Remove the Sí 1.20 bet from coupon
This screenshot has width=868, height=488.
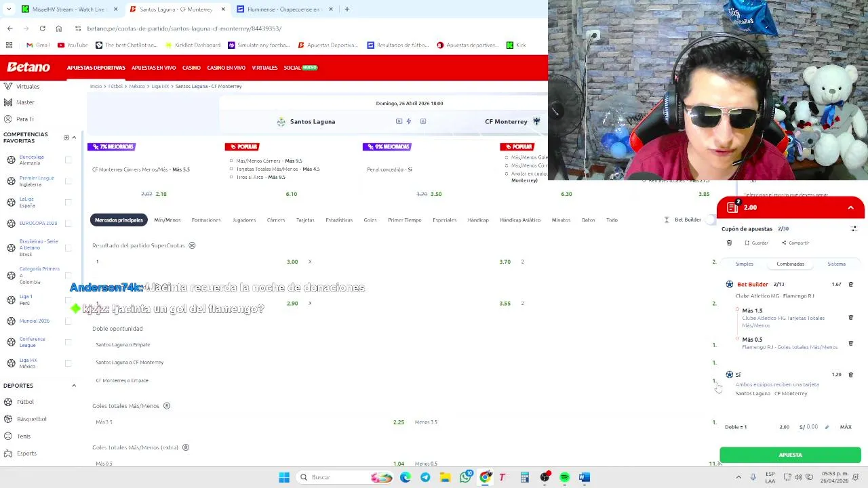point(850,374)
